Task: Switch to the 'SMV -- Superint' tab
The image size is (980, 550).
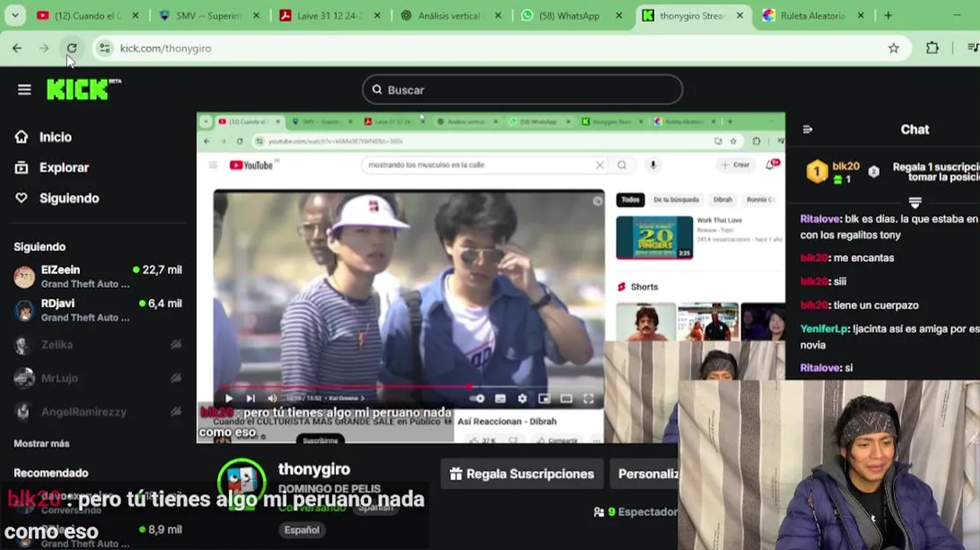Action: click(209, 15)
